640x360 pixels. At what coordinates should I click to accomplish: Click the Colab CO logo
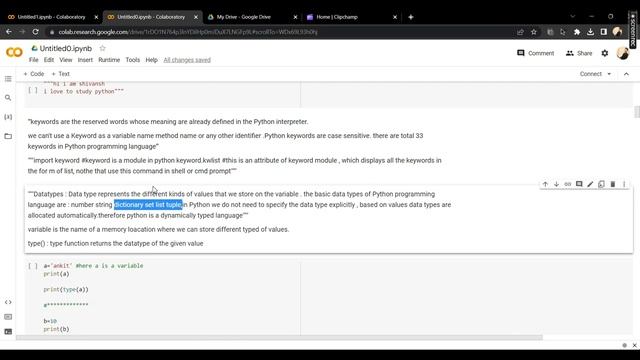click(x=14, y=52)
